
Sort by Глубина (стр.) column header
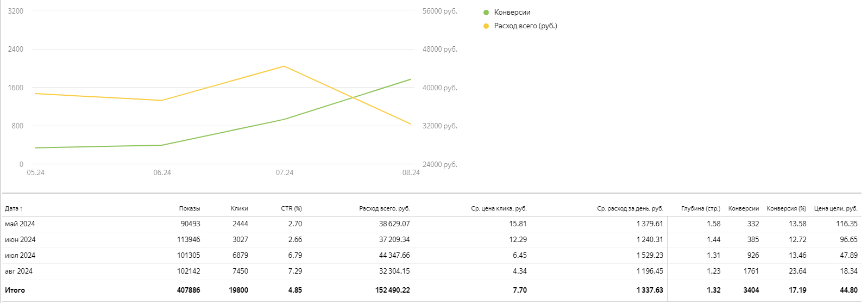pyautogui.click(x=701, y=208)
